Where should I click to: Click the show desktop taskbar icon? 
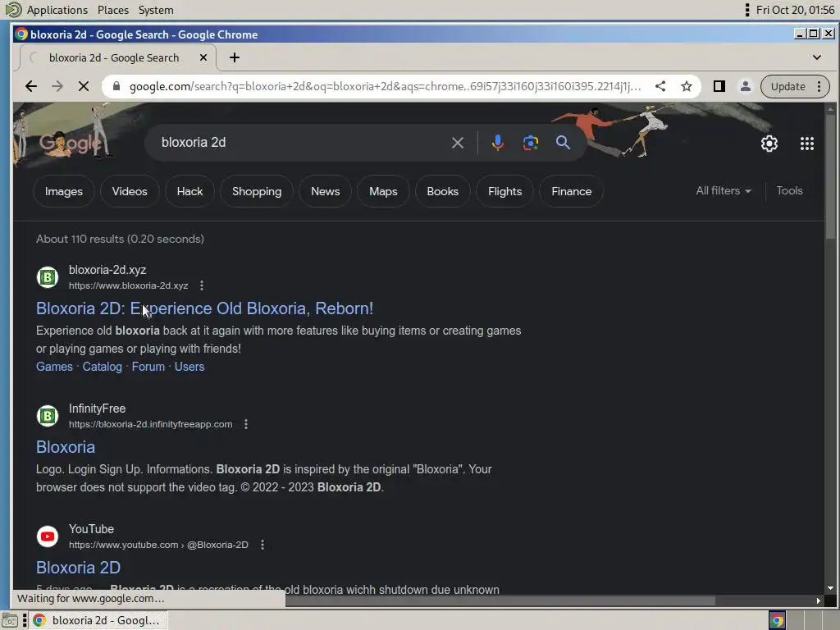tap(9, 621)
